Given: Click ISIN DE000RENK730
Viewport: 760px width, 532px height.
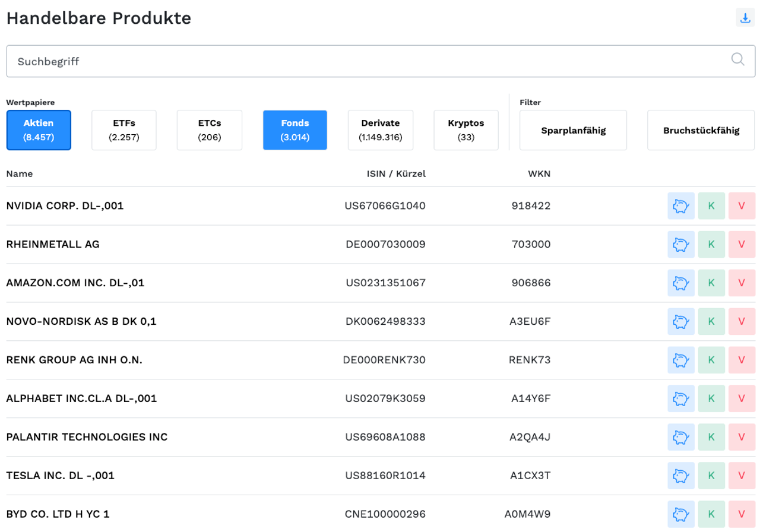Looking at the screenshot, I should tap(384, 360).
